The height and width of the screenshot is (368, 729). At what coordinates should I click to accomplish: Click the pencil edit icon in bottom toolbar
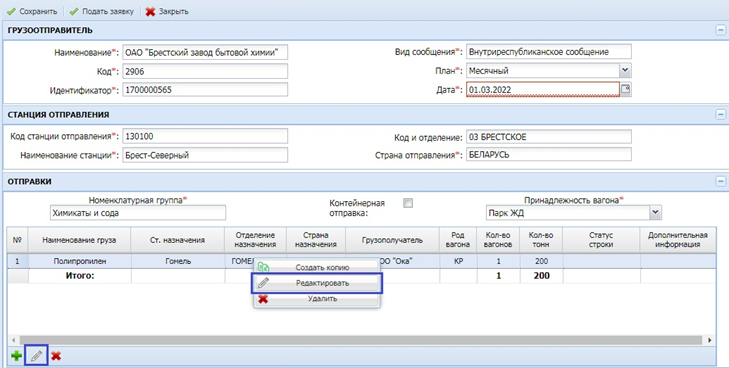(37, 356)
